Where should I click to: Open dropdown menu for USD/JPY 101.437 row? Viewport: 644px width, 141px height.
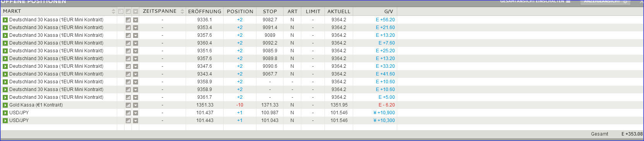coord(135,113)
